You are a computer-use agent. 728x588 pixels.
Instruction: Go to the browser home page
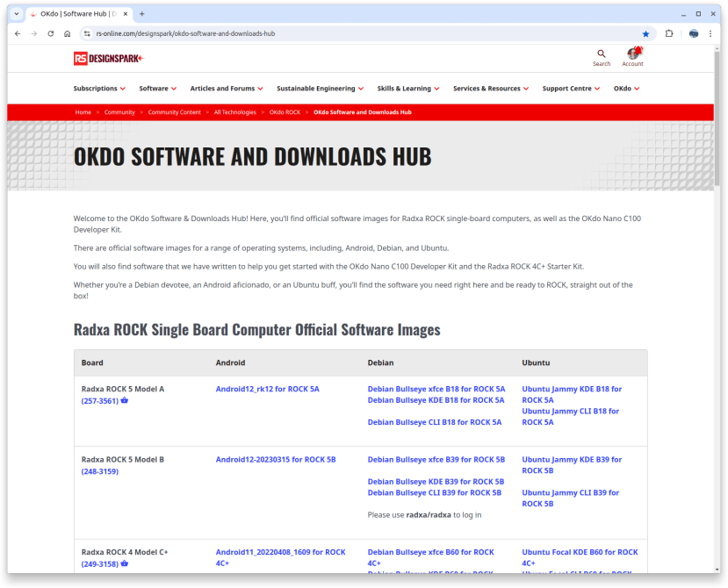coord(68,33)
